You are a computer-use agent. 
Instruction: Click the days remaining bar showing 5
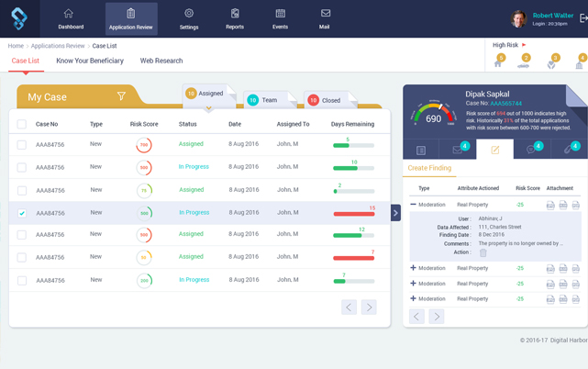click(353, 146)
